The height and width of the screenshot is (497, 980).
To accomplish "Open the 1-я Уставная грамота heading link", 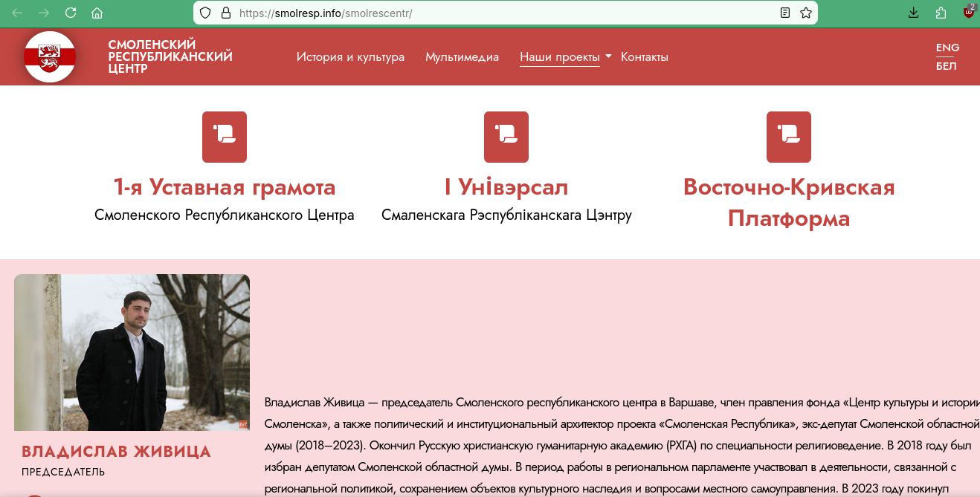I will pos(225,187).
